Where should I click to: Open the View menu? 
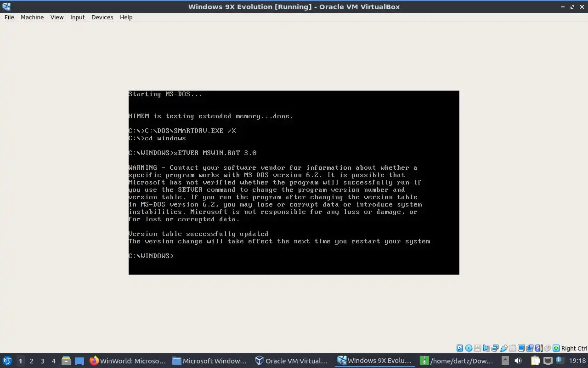click(57, 17)
